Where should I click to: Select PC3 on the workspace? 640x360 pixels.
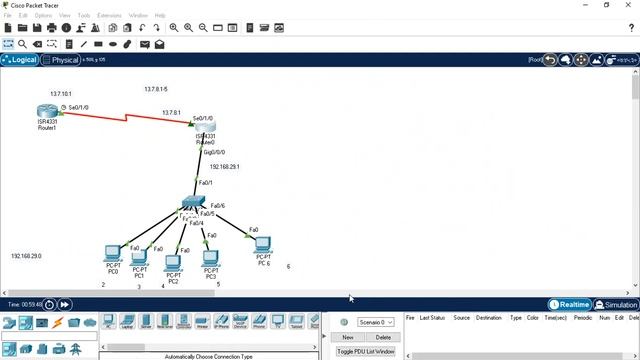coord(211,258)
